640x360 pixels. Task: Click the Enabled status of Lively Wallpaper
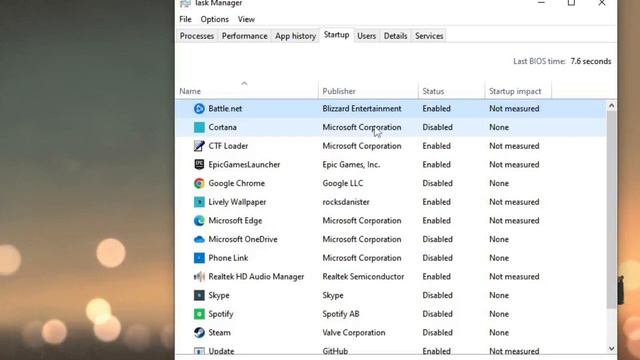pos(436,202)
